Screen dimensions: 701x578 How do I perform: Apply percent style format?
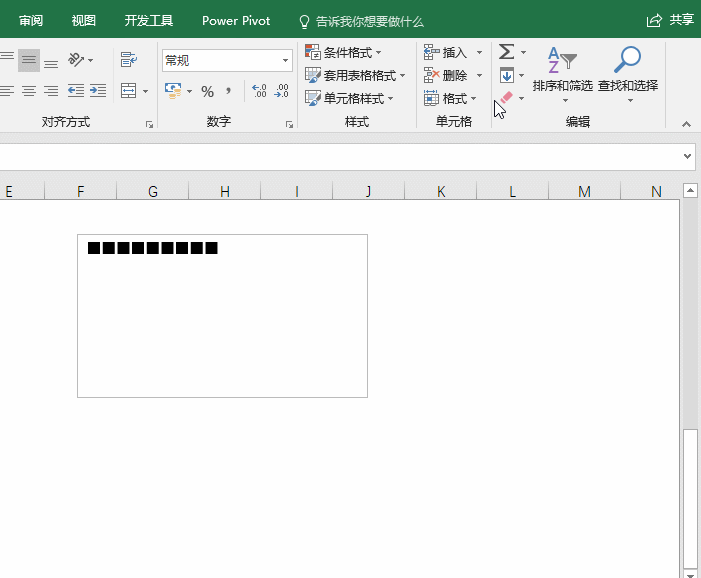(x=207, y=92)
